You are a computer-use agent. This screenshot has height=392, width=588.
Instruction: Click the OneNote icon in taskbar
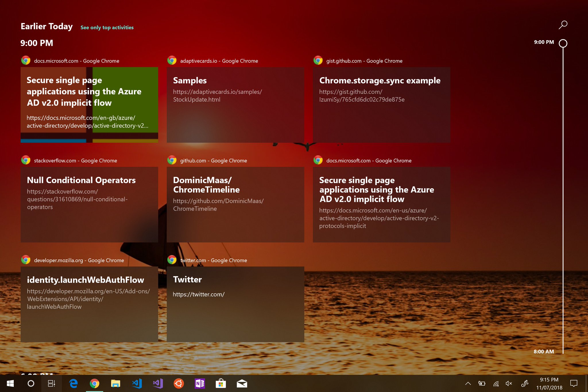[199, 383]
